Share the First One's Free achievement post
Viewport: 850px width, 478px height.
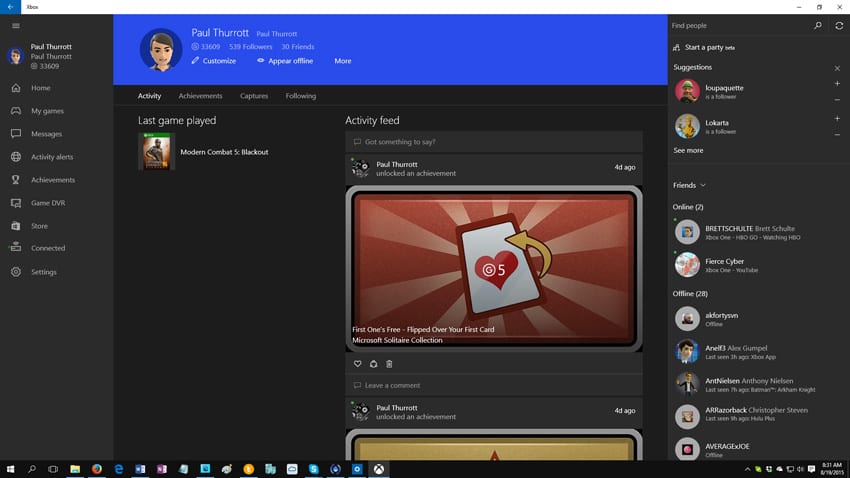[x=374, y=364]
